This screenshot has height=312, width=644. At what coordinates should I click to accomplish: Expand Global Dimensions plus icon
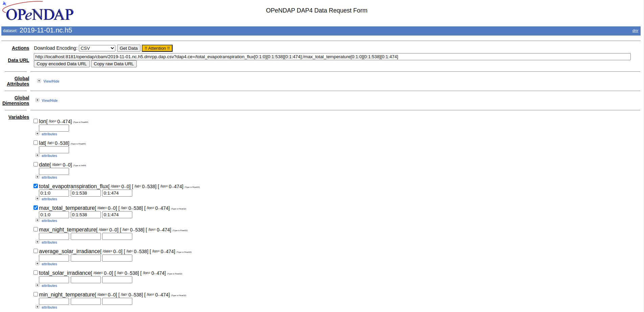click(x=37, y=100)
